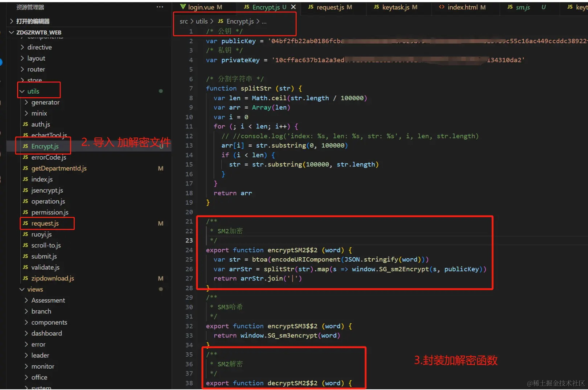Place cursor on the privateKey variable name

240,60
